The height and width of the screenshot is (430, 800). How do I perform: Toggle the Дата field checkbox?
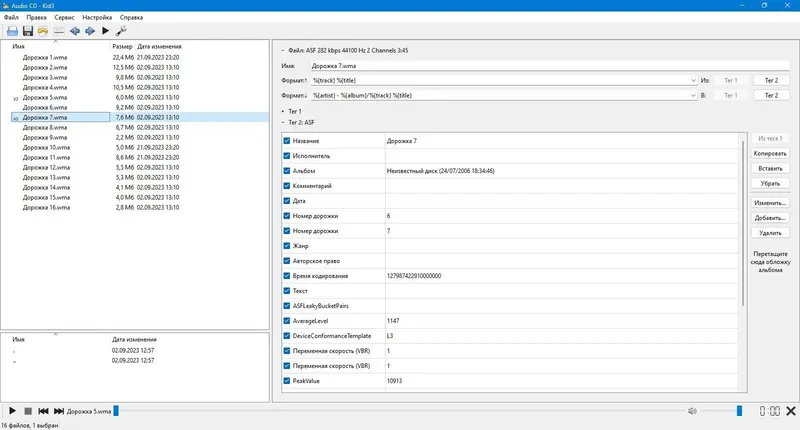coord(287,201)
